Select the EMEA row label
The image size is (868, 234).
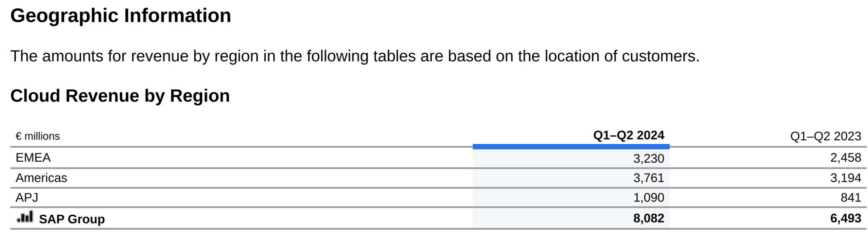33,158
